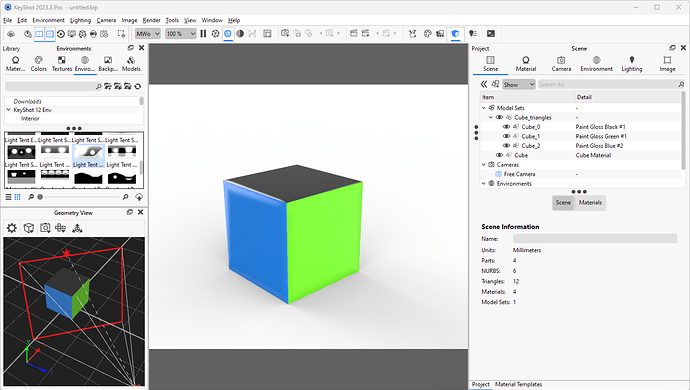This screenshot has width=690, height=390.
Task: Click the camera view icon in Geometry View
Action: (x=45, y=228)
